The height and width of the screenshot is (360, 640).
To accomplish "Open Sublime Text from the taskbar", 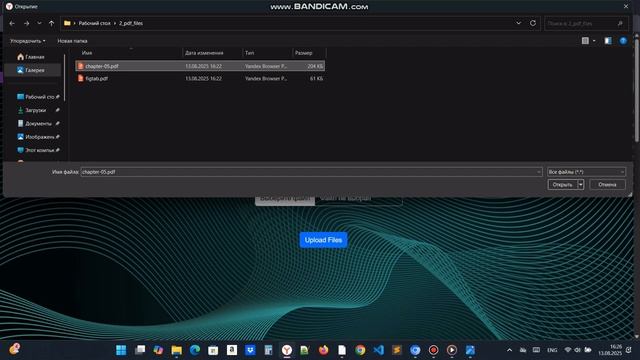I will click(x=397, y=350).
